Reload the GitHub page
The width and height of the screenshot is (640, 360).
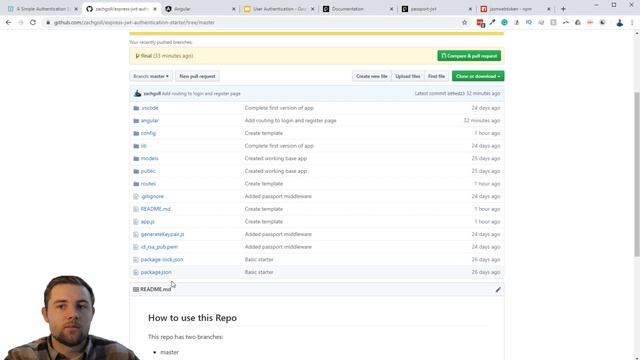(x=33, y=22)
